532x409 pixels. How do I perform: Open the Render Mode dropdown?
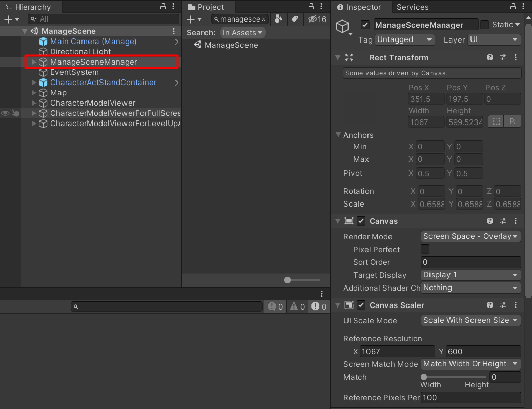(x=470, y=236)
